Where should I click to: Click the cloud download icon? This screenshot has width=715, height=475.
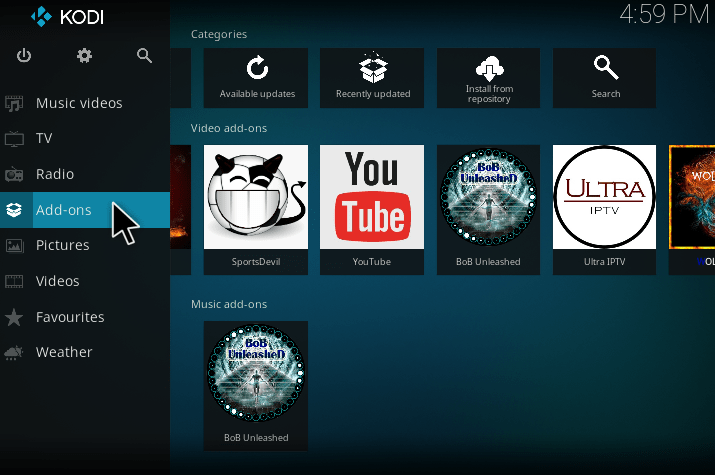490,68
